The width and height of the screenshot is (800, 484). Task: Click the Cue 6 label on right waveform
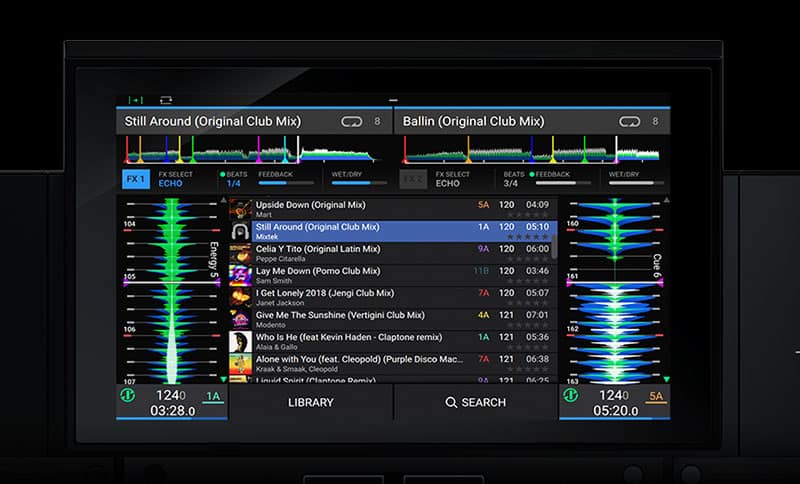(x=657, y=266)
